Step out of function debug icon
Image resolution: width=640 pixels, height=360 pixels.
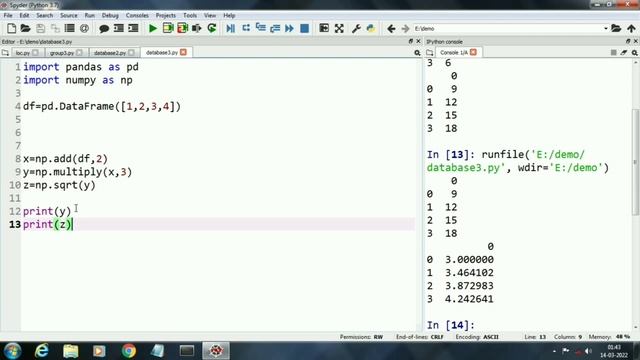[x=275, y=28]
